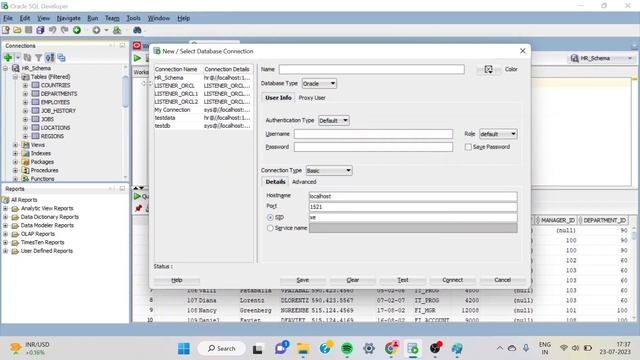Collapse the Tables (Filtered) node
640x360 pixels.
click(16, 77)
